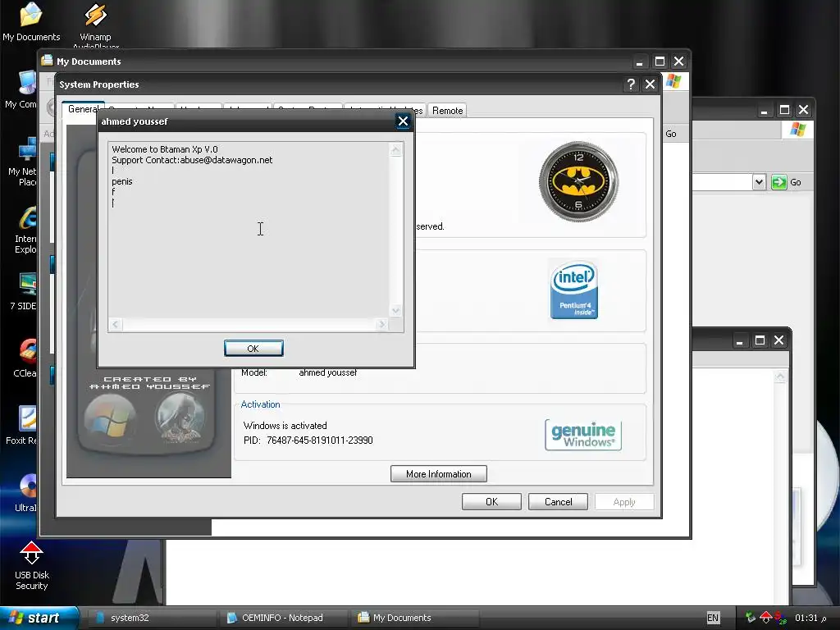
Task: Click inside the dialog text area
Action: [249, 231]
